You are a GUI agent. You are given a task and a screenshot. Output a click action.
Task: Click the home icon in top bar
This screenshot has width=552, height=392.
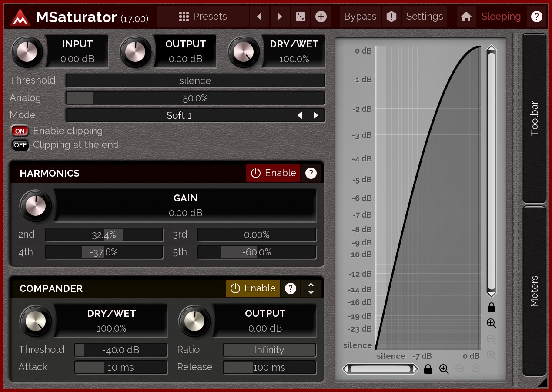(x=466, y=17)
